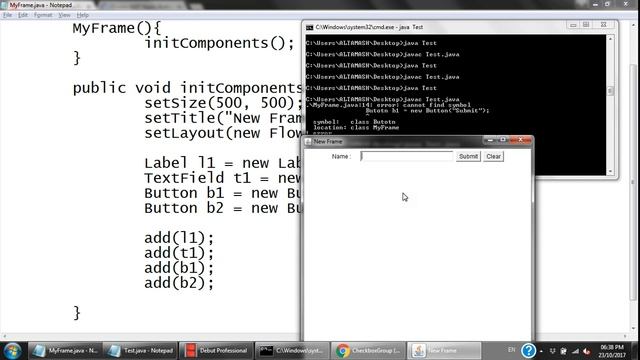Click the Java icon in New Frame title bar

tap(308, 141)
